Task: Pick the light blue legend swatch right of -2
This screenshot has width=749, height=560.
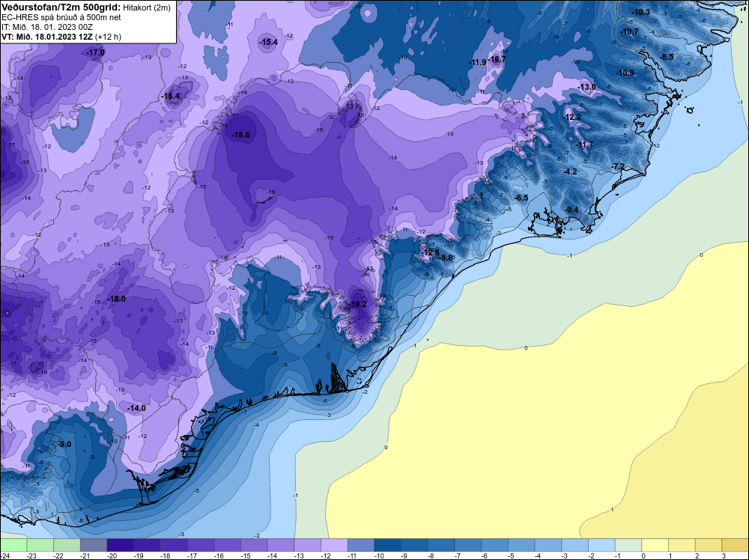Action: [602, 545]
